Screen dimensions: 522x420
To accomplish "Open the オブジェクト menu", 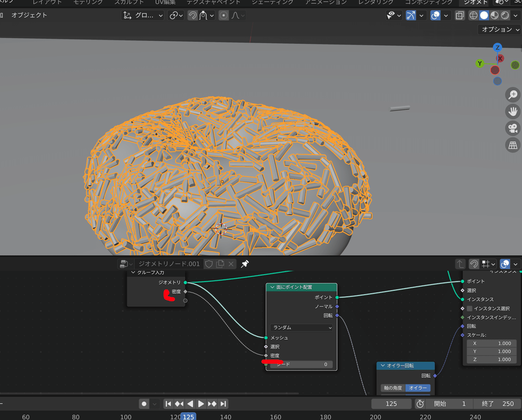I will [29, 15].
